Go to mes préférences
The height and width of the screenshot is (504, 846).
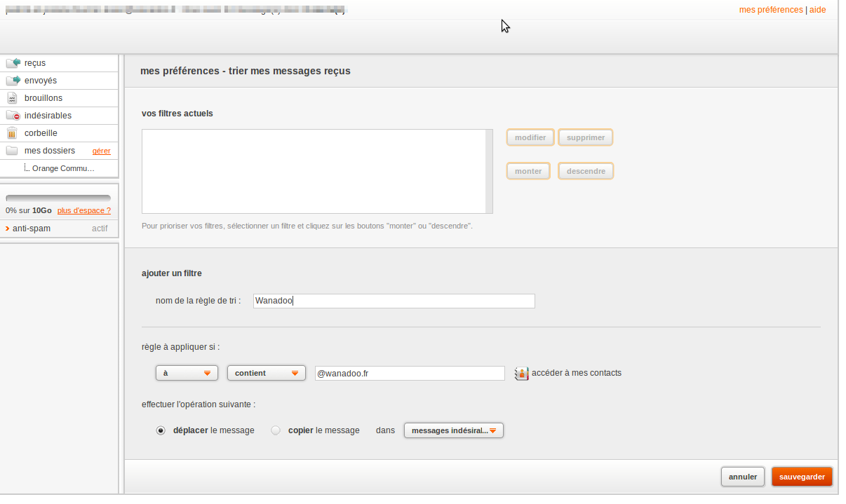coord(770,10)
